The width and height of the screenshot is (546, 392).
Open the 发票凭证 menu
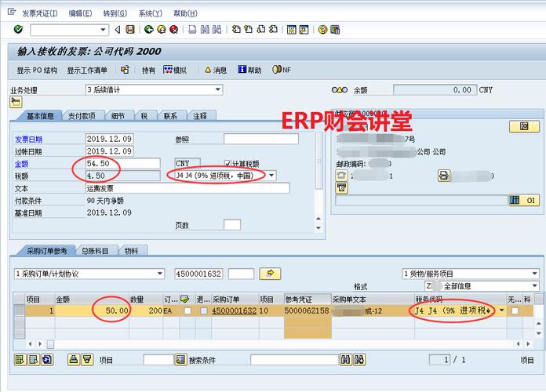click(x=40, y=13)
